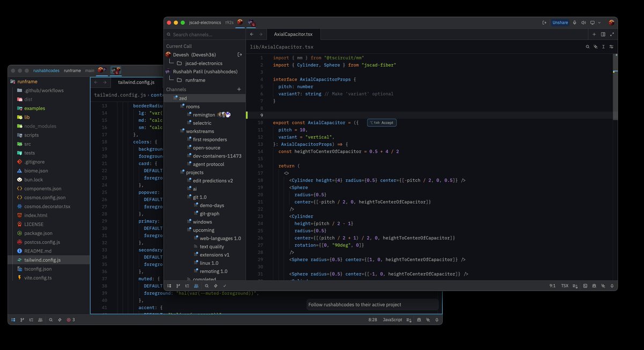Open user avatar menu in front window
Screen dimensions: 644x350
click(x=611, y=23)
